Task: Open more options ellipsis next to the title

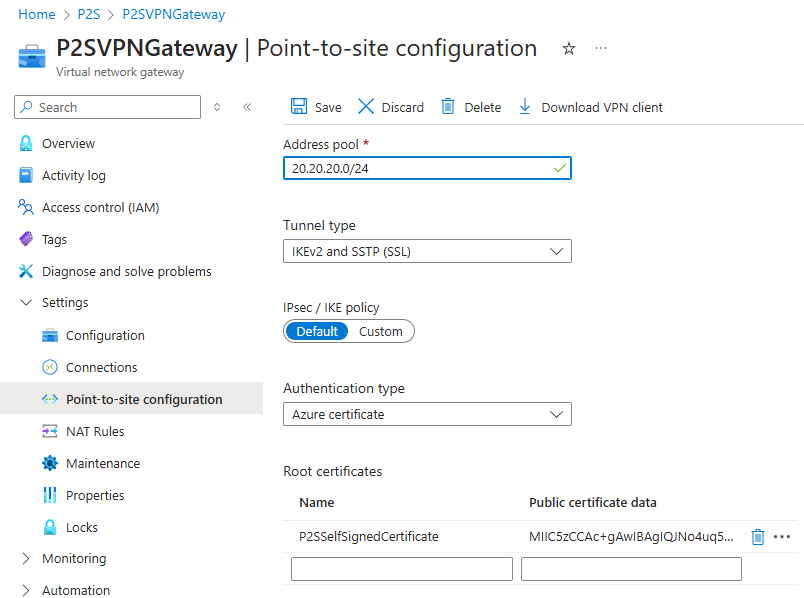Action: (x=601, y=48)
